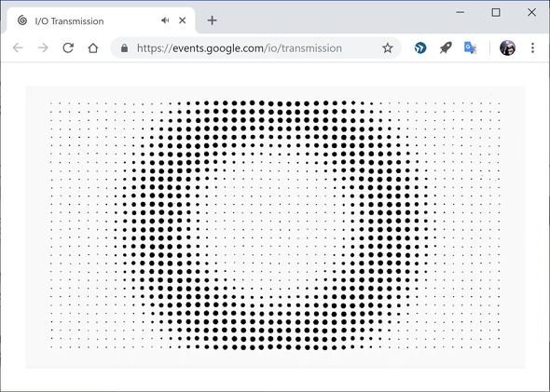Click the forward navigation arrow

tap(43, 47)
